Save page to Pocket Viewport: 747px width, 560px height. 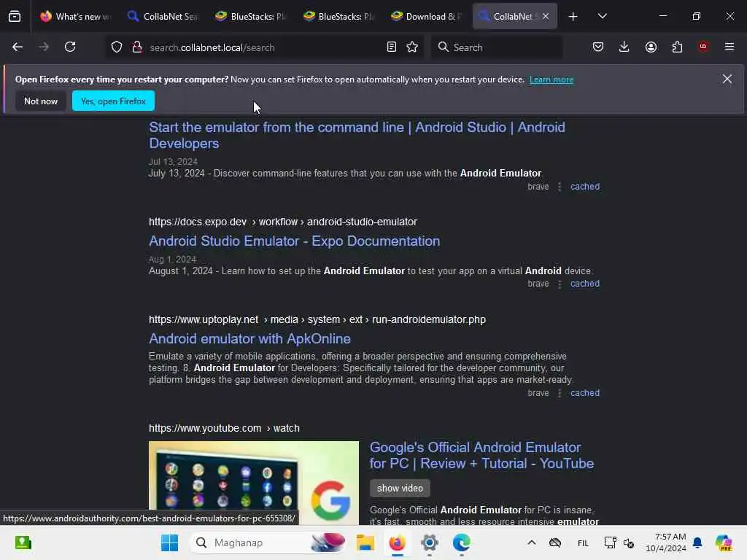[598, 47]
